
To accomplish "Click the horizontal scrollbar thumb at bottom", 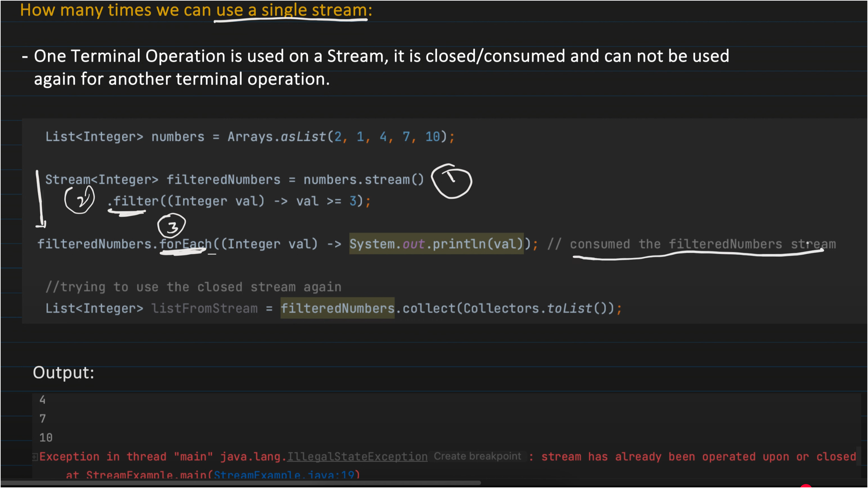I will click(x=240, y=483).
